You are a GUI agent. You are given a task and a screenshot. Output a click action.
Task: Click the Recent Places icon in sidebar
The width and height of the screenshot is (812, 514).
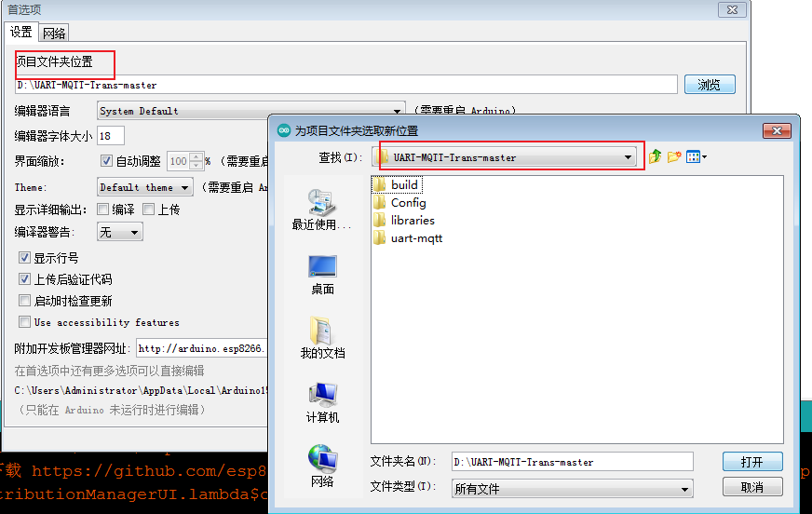click(x=322, y=208)
